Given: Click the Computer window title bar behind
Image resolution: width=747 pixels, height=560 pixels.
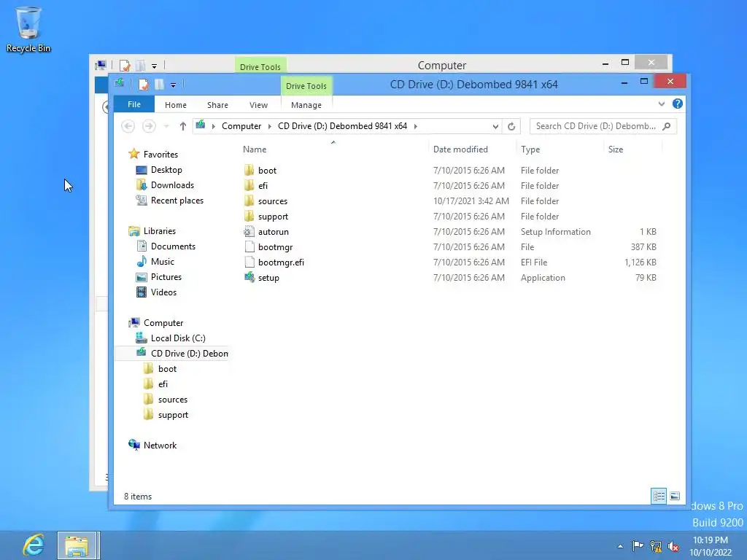Looking at the screenshot, I should click(x=441, y=65).
